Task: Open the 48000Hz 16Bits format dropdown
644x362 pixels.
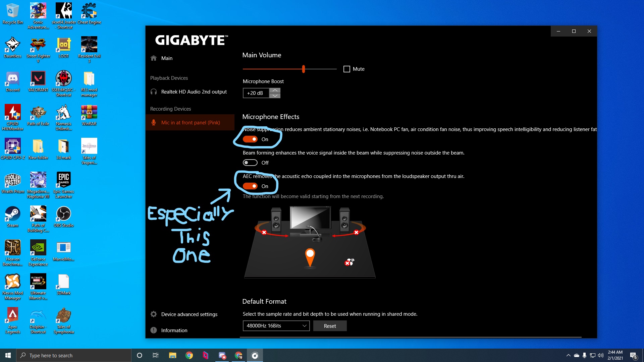Action: click(276, 326)
